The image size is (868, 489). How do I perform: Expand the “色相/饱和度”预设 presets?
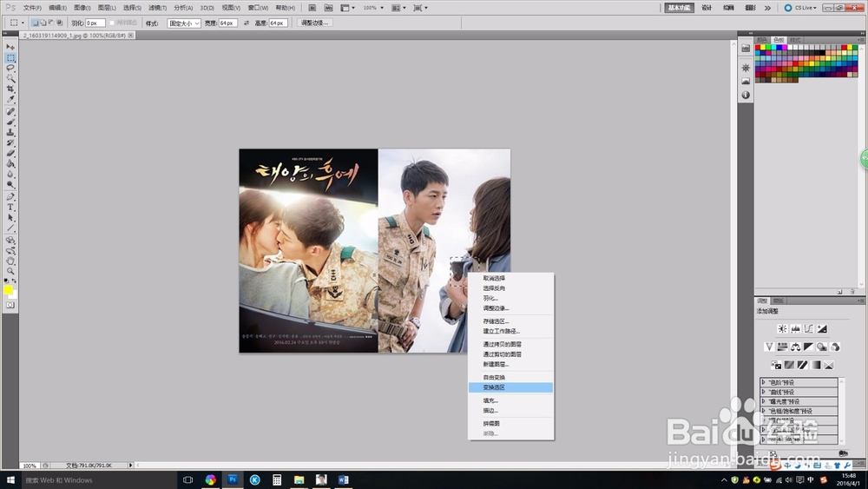pyautogui.click(x=763, y=411)
